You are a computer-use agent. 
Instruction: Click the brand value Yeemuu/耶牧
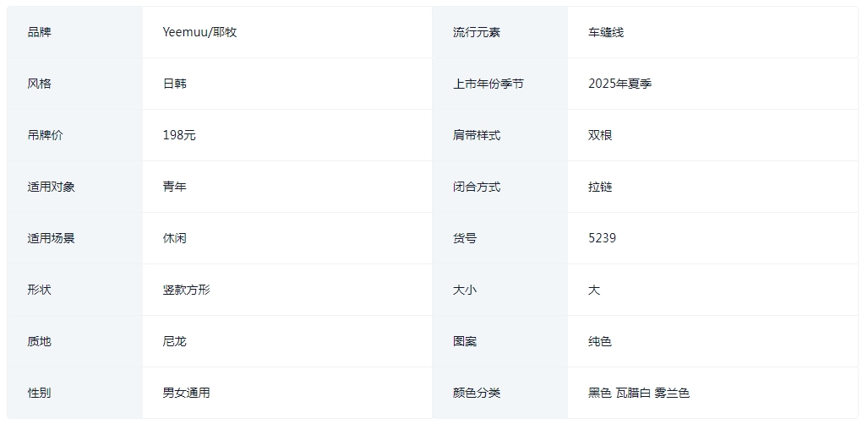coord(199,32)
